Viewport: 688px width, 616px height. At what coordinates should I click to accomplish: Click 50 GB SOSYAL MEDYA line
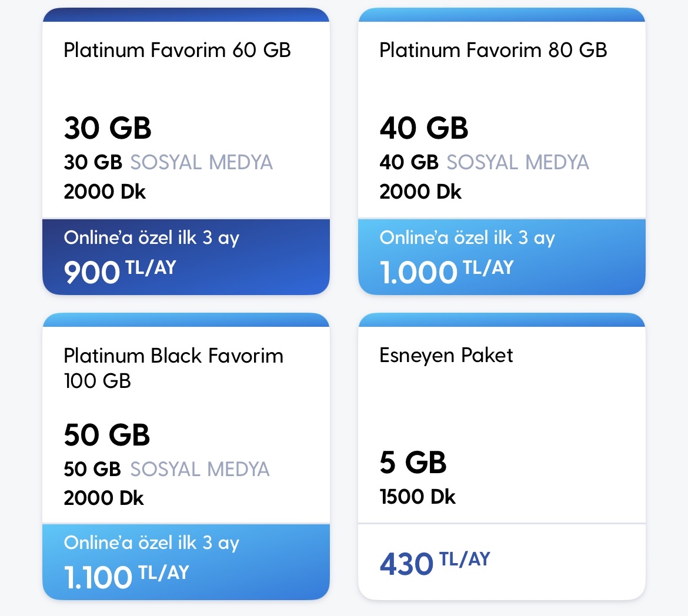167,469
